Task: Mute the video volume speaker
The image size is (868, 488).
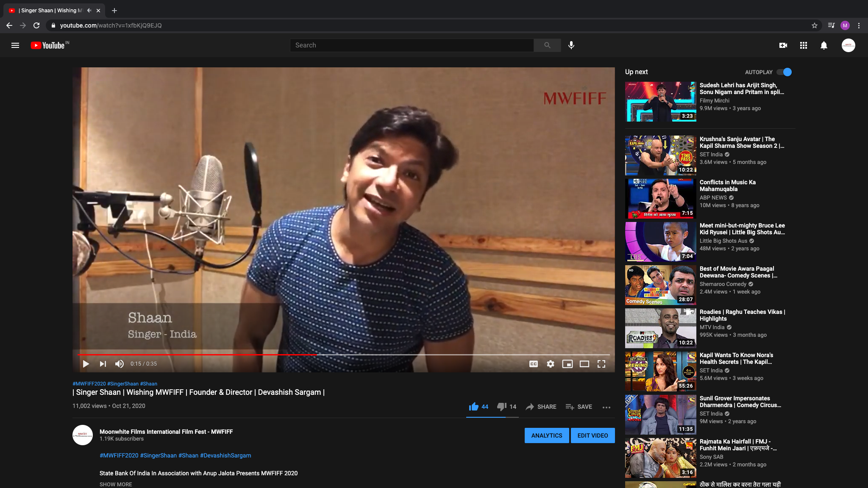Action: pyautogui.click(x=120, y=364)
